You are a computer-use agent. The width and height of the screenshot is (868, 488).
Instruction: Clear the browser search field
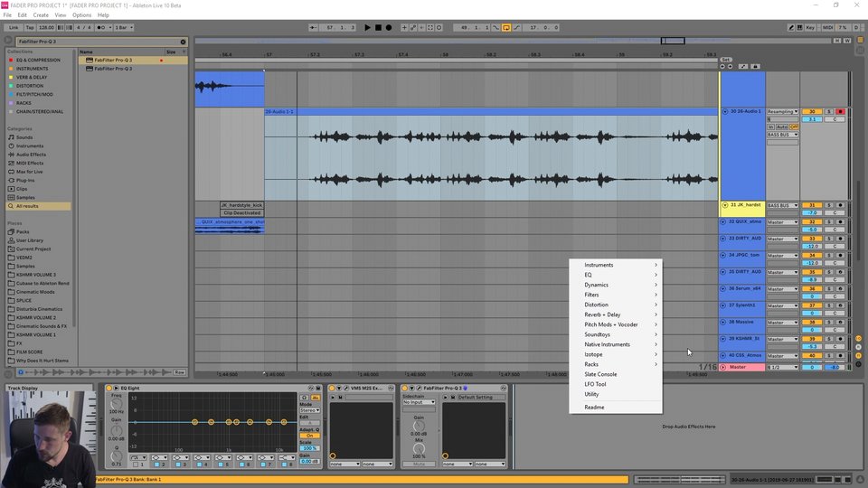click(183, 42)
